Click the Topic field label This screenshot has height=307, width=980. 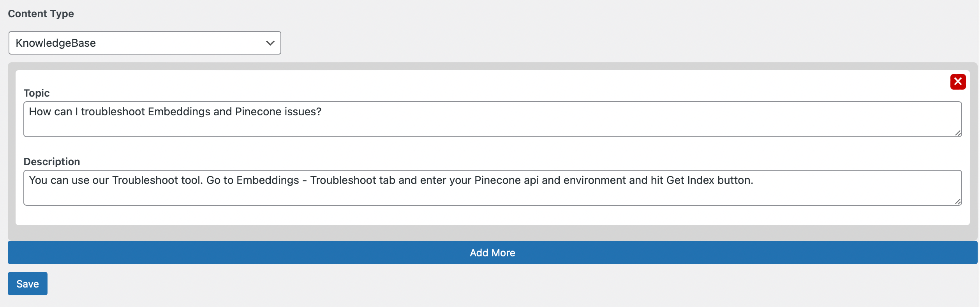(37, 93)
